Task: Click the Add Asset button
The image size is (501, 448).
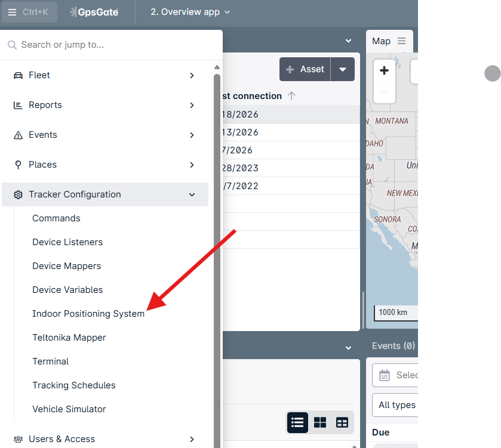Action: (x=305, y=69)
